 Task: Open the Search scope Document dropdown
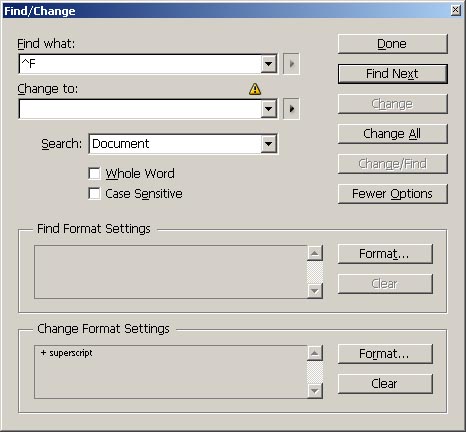click(x=269, y=144)
